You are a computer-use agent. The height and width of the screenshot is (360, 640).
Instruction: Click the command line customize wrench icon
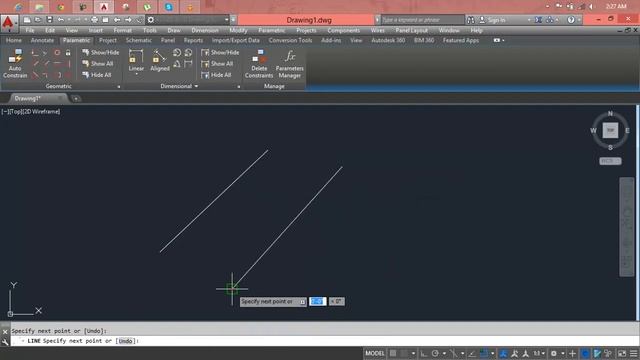click(5, 342)
